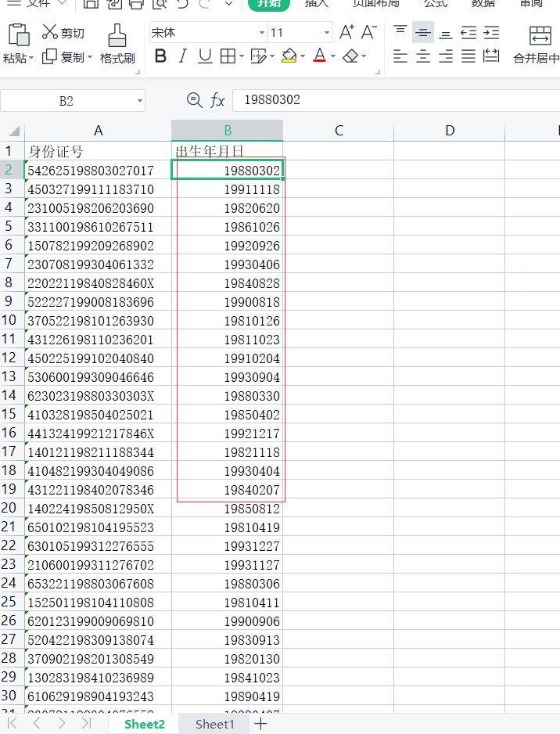Click the scissors Cut (剪切) icon

click(x=50, y=32)
